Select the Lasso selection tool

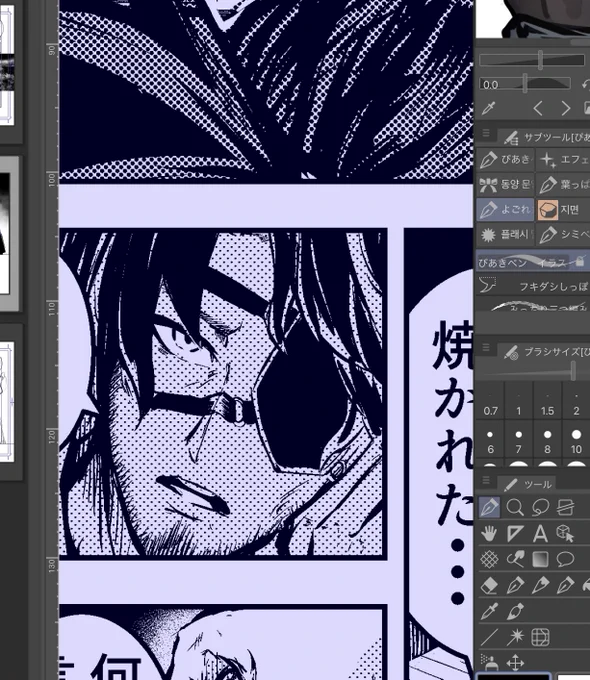point(540,507)
